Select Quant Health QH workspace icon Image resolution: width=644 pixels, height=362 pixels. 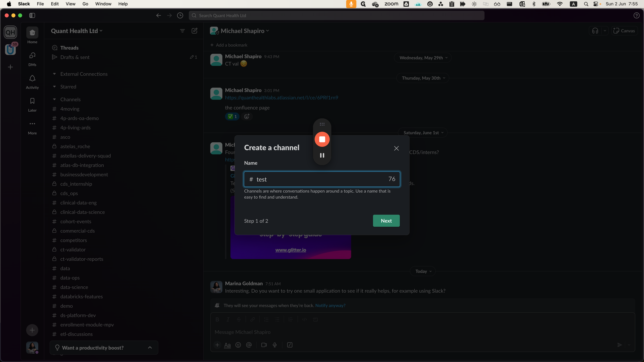coord(10,32)
